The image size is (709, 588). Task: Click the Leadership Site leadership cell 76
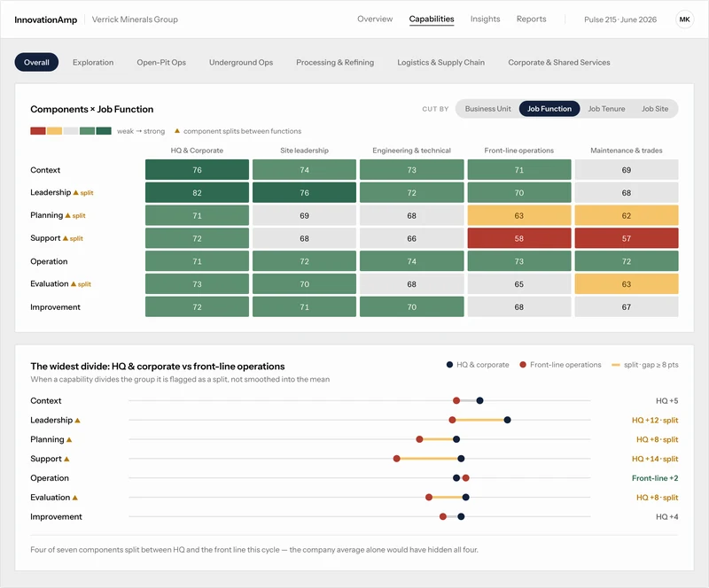[304, 192]
